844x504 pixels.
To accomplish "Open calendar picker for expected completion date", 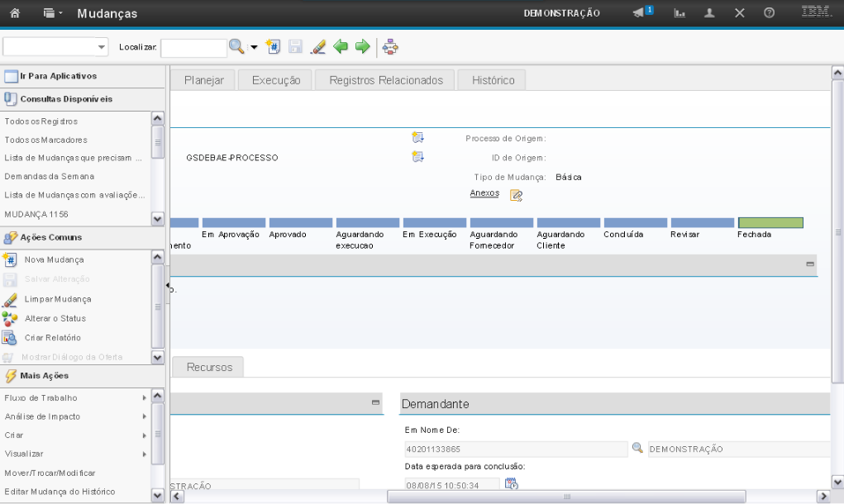I will (511, 484).
